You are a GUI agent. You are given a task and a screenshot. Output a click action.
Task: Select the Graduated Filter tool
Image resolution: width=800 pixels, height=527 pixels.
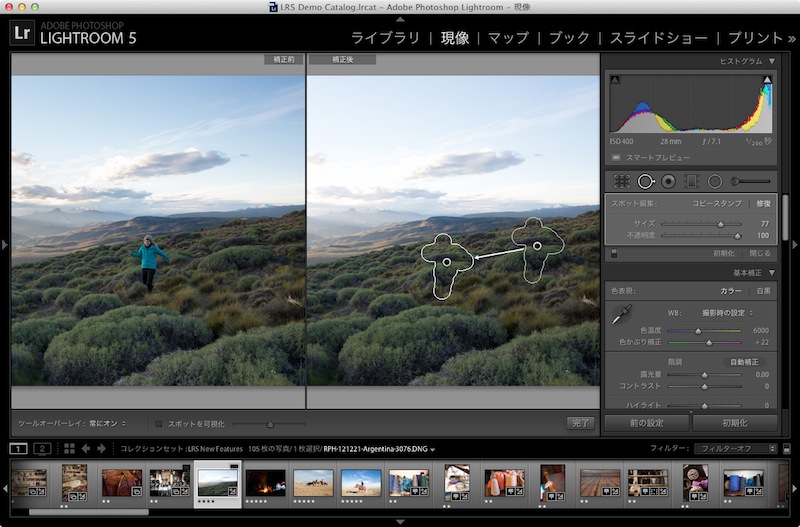691,181
